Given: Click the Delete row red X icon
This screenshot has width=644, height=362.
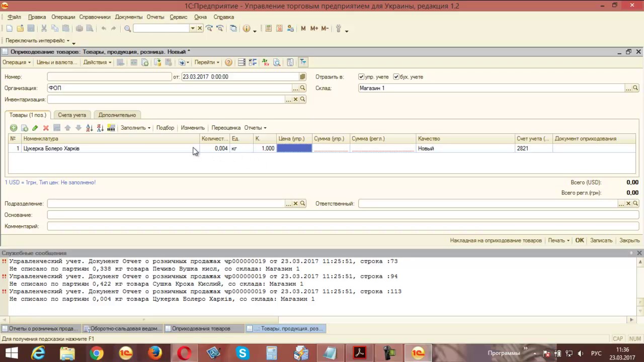Looking at the screenshot, I should (x=46, y=128).
